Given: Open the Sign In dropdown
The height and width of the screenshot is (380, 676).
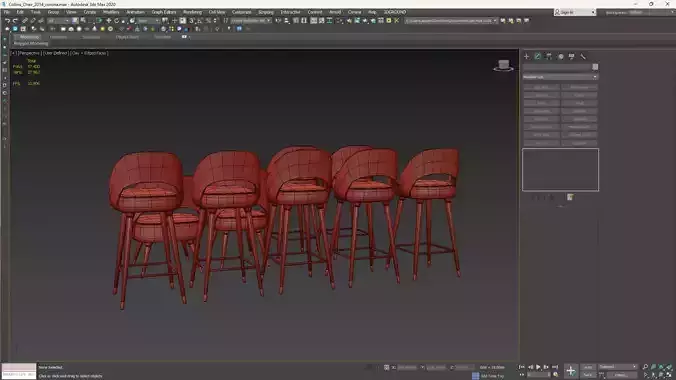Looking at the screenshot, I should pos(575,12).
